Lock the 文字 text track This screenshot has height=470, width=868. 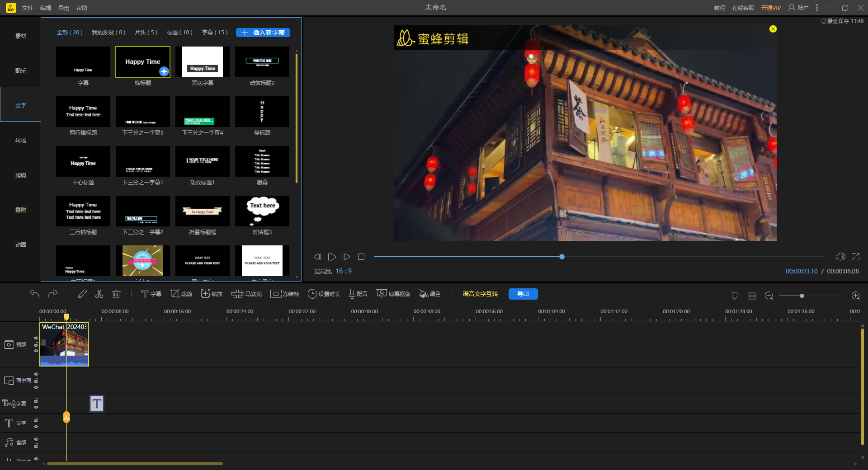click(36, 420)
